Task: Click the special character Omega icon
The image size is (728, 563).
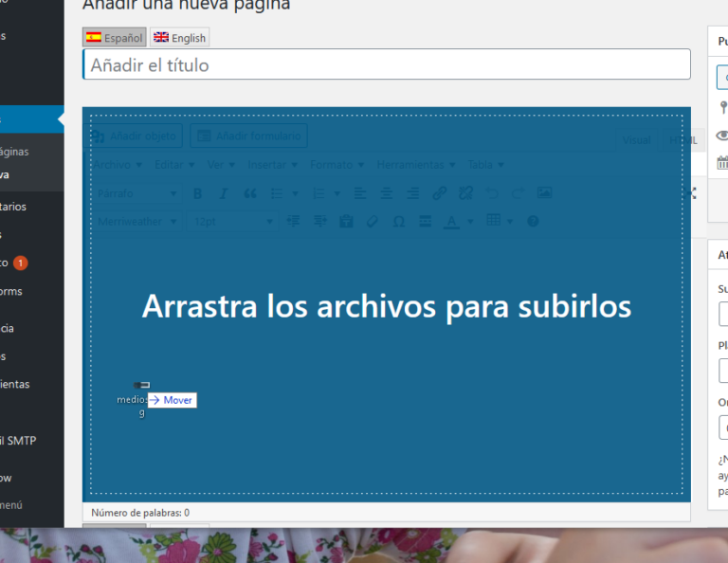Action: coord(399,222)
